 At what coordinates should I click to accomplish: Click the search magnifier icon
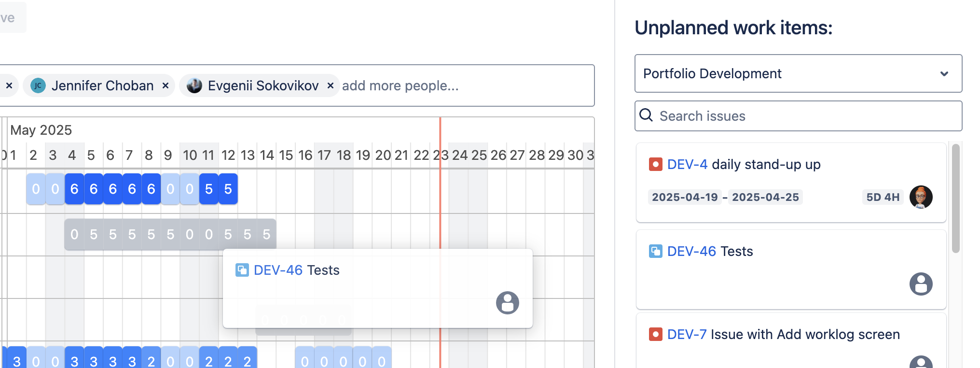[x=646, y=115]
